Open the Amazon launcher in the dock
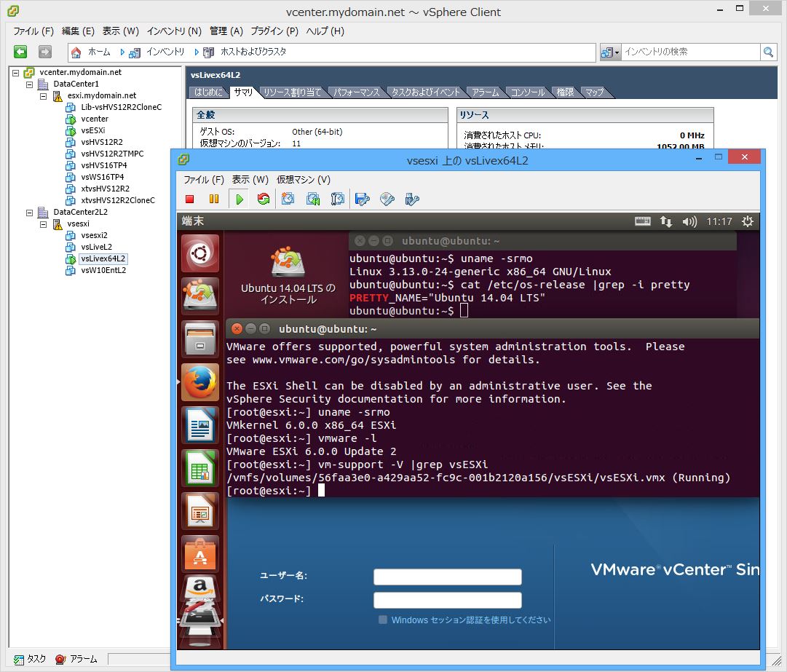Viewport: 787px width, 672px height. [x=200, y=588]
